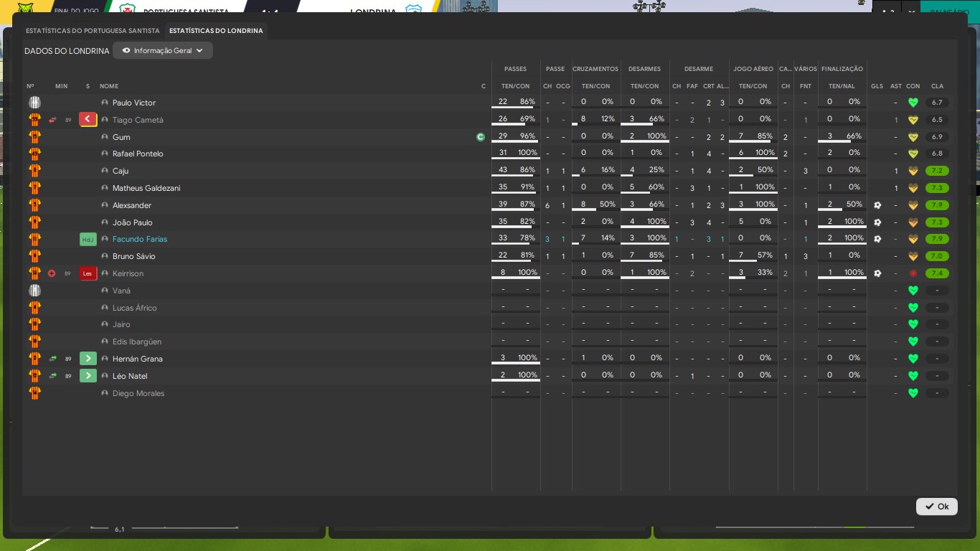Image resolution: width=980 pixels, height=551 pixels.
Task: Open player Diego Morales
Action: coord(138,393)
